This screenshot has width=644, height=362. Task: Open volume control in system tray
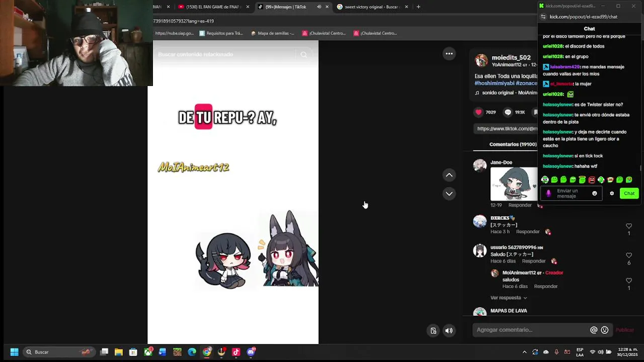coord(600,352)
